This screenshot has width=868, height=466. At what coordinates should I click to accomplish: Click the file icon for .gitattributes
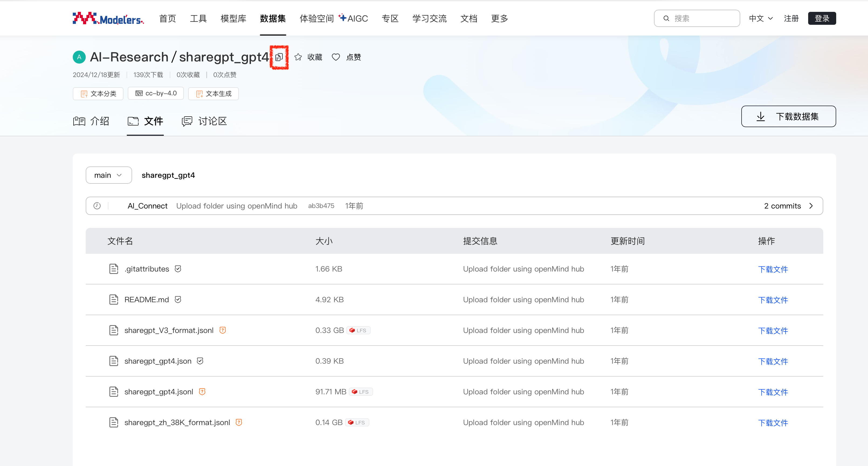(x=113, y=269)
